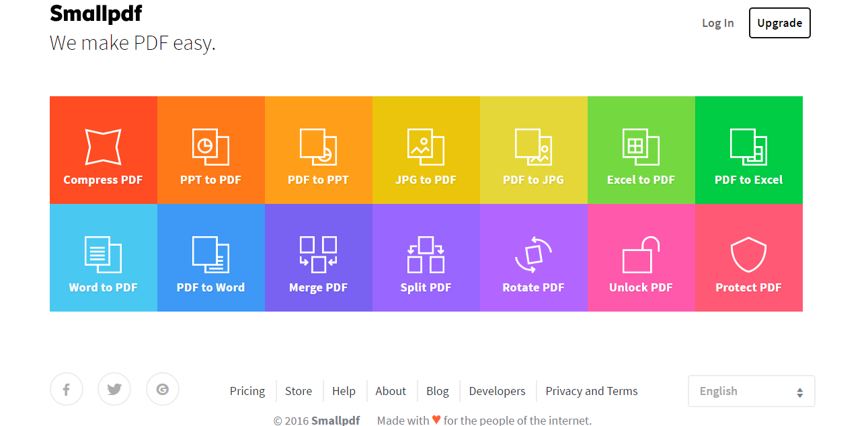Click the Smallpdf link in copyright line
Image resolution: width=868 pixels, height=426 pixels.
[x=336, y=421]
